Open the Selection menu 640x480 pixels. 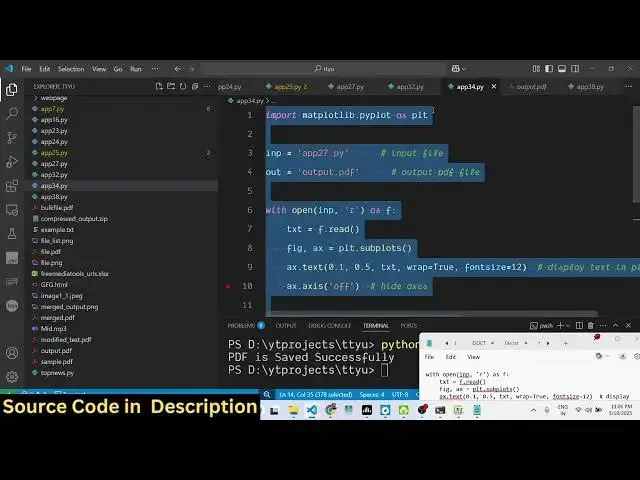tap(71, 69)
